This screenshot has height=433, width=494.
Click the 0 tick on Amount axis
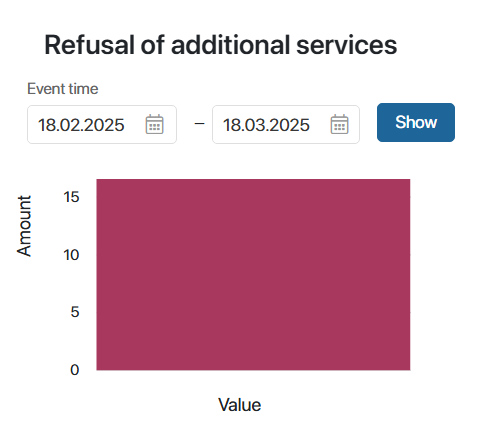75,370
